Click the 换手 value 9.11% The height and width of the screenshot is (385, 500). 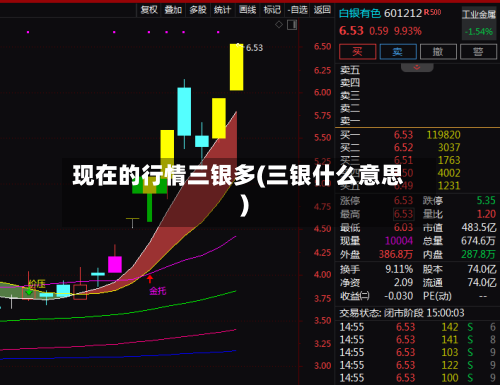pos(399,269)
